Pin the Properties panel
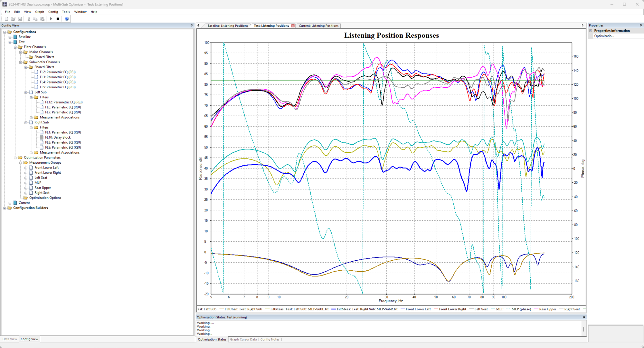The width and height of the screenshot is (644, 348). (x=640, y=25)
